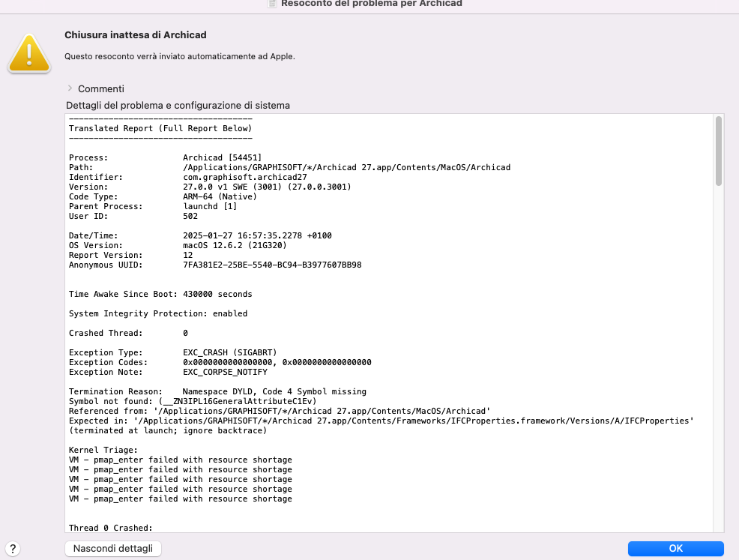The image size is (739, 560).
Task: Click User ID value '502'
Action: 190,216
